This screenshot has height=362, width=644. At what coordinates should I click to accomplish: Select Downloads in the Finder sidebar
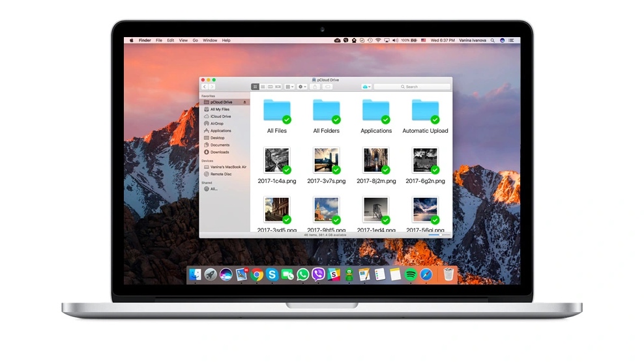click(219, 152)
